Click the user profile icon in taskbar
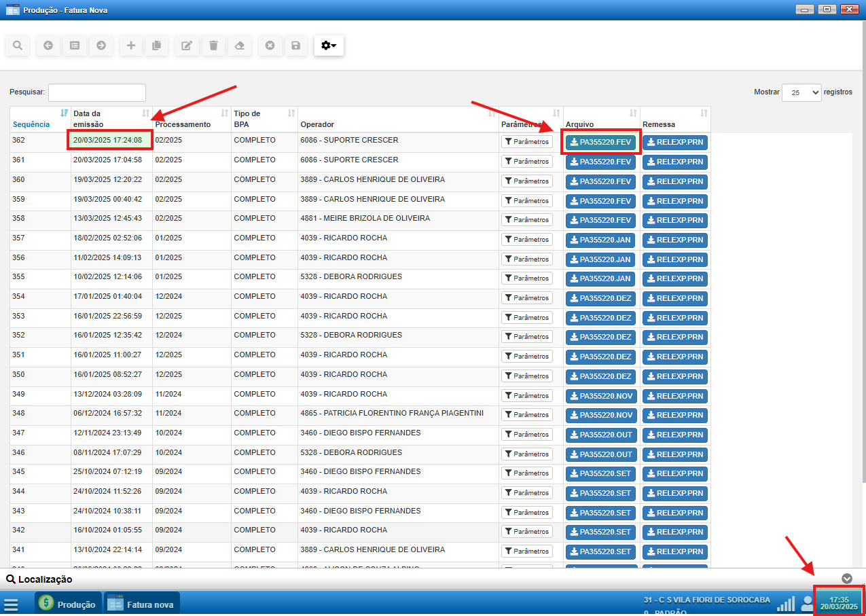Screen dimensions: 866x616 pos(807,603)
